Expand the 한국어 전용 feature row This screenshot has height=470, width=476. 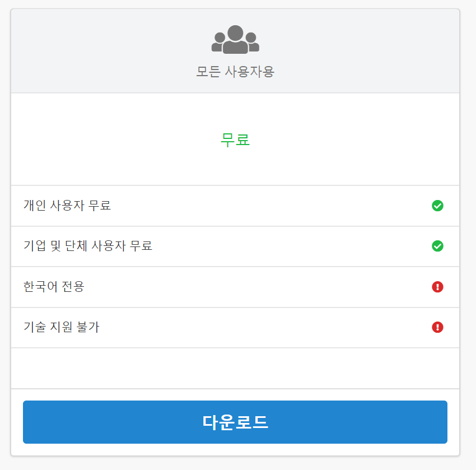[235, 287]
